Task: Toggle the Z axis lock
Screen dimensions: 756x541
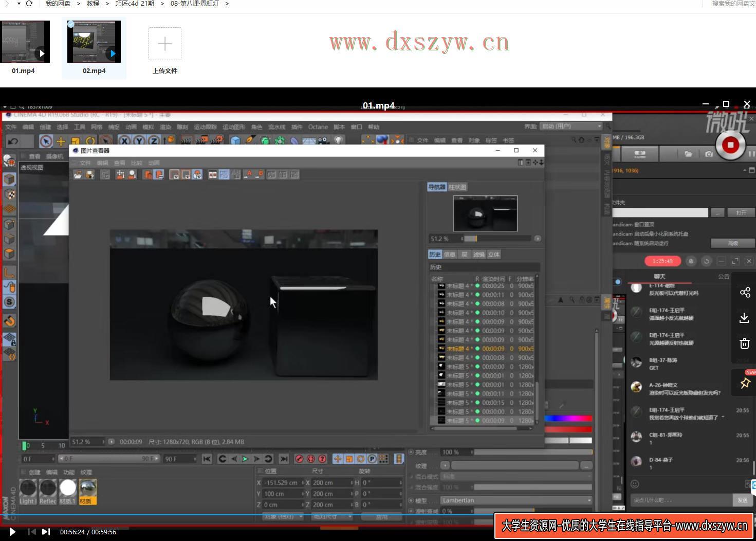Action: point(153,140)
